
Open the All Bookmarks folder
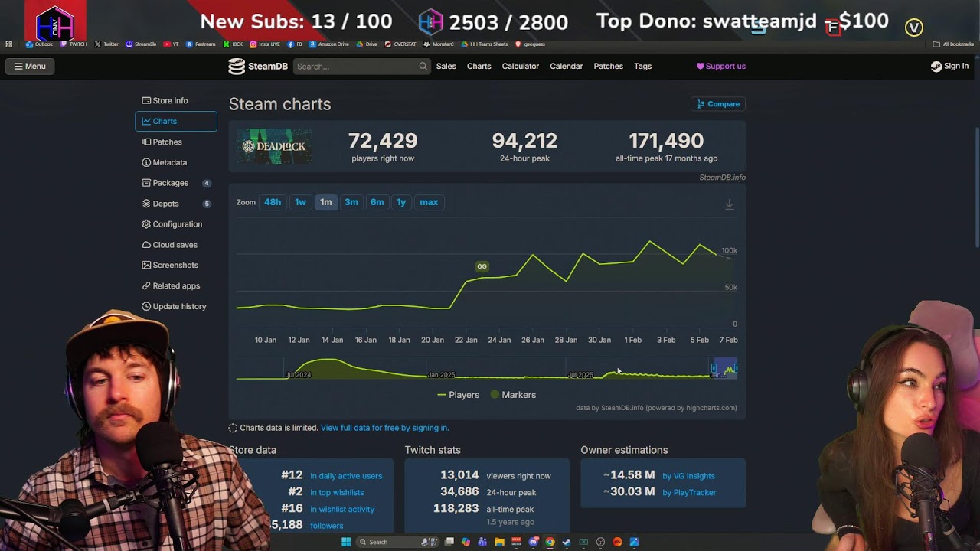coord(953,44)
